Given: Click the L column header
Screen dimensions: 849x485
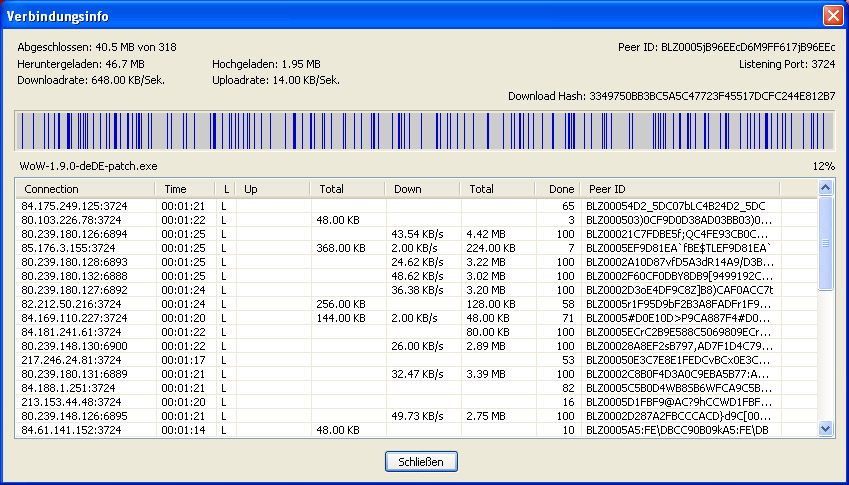Looking at the screenshot, I should pos(226,189).
